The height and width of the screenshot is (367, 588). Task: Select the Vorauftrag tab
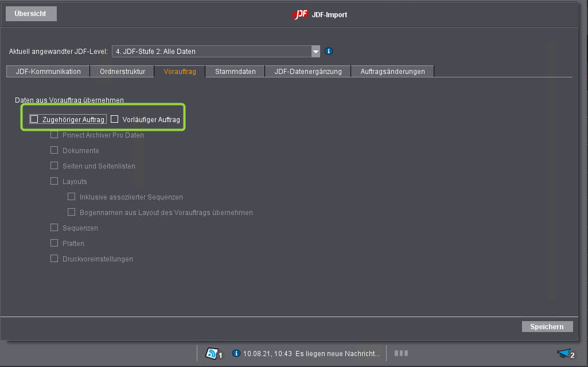(x=180, y=71)
